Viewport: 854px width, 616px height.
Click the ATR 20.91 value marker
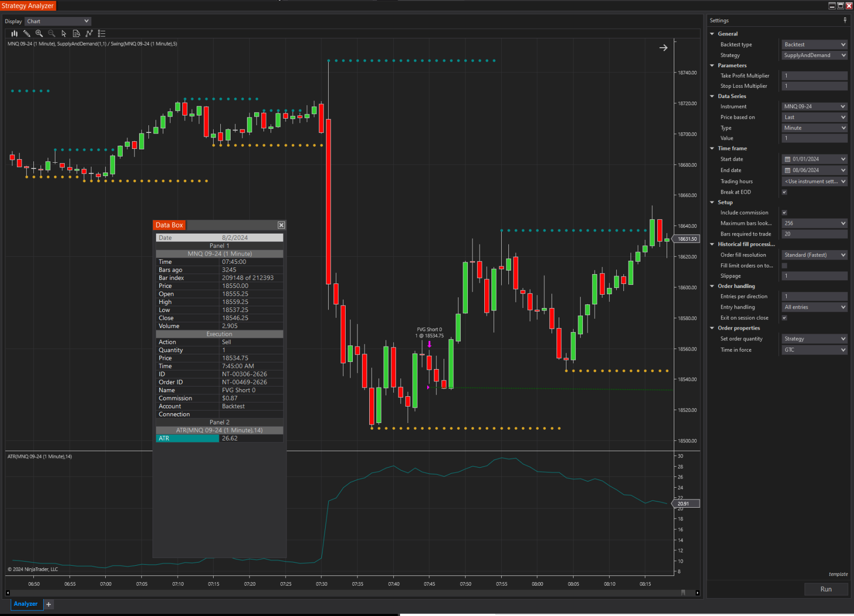[686, 504]
